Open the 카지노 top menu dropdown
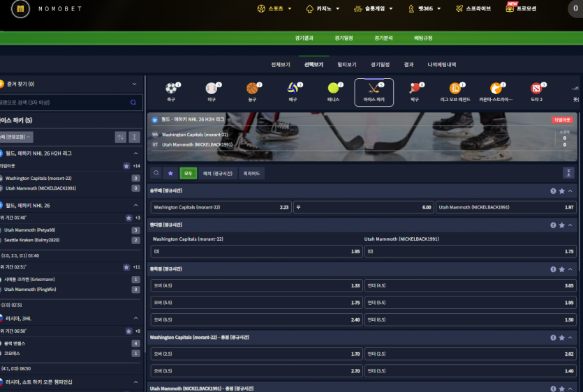 [x=323, y=8]
